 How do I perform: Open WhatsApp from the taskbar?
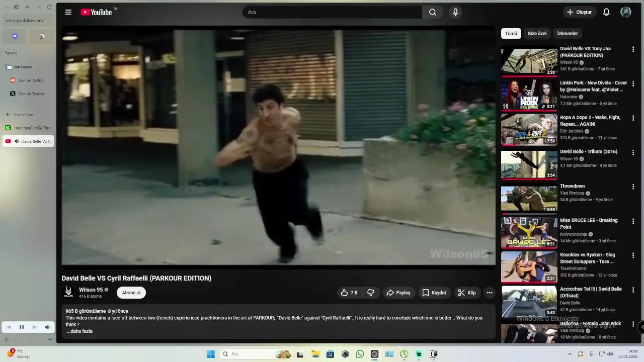(360, 354)
